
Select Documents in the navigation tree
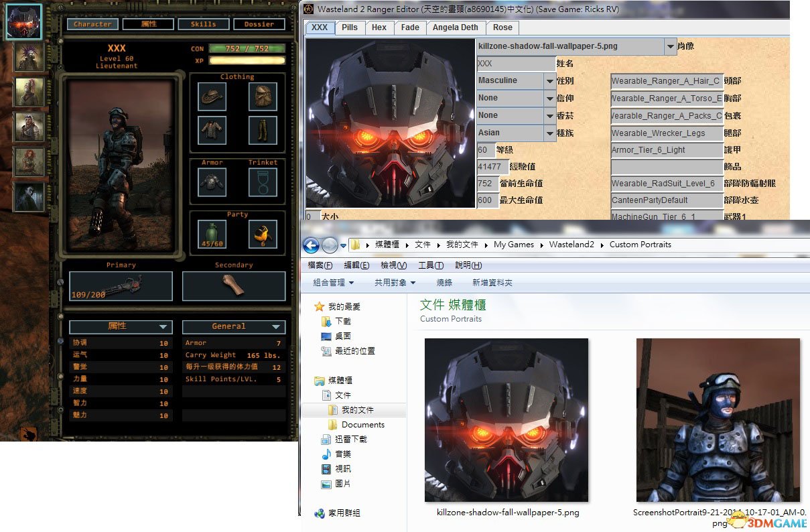356,424
